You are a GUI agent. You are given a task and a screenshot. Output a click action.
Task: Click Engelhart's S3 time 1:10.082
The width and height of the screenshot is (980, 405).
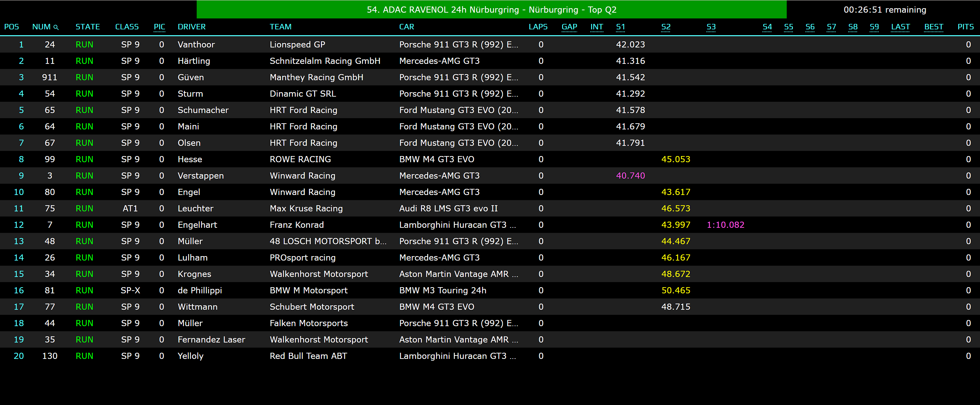(725, 225)
